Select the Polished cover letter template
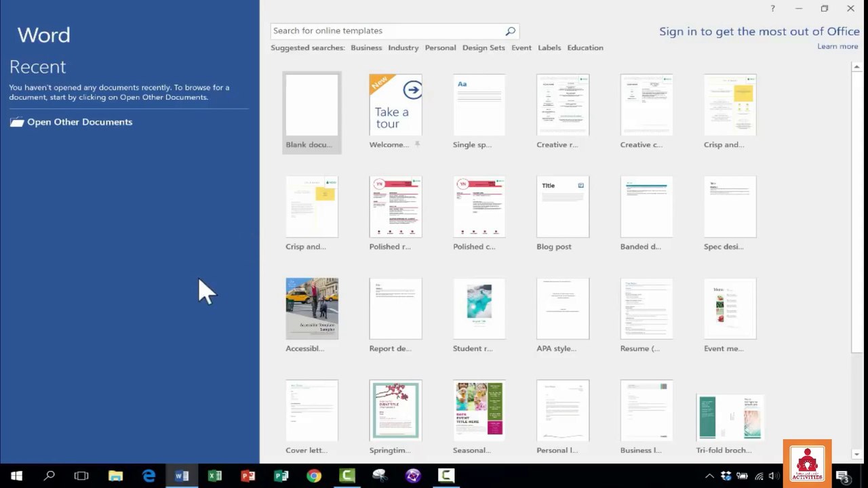The width and height of the screenshot is (868, 488). tap(479, 214)
